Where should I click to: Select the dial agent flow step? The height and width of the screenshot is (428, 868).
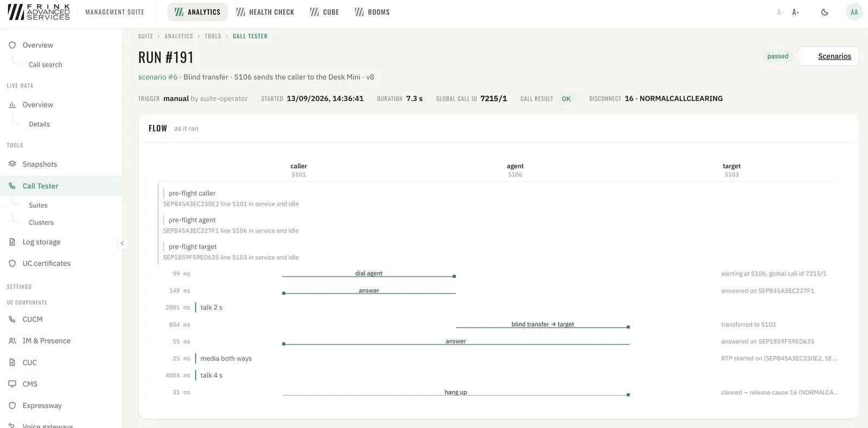(x=369, y=273)
